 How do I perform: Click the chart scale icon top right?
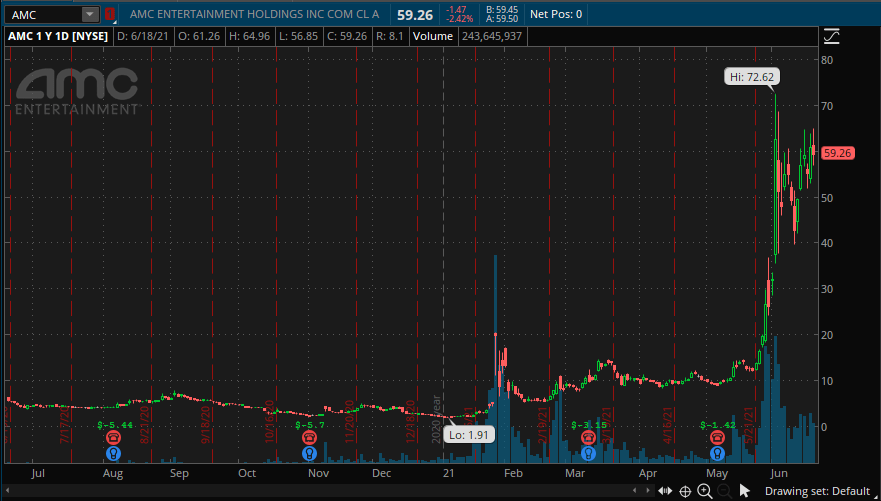pyautogui.click(x=831, y=37)
